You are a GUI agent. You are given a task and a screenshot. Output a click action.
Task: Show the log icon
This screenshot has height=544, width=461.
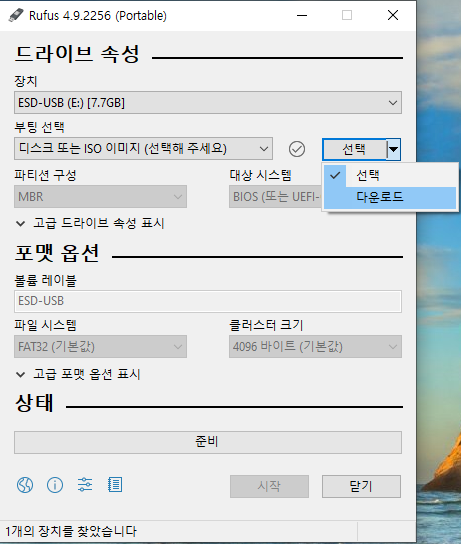click(x=115, y=485)
